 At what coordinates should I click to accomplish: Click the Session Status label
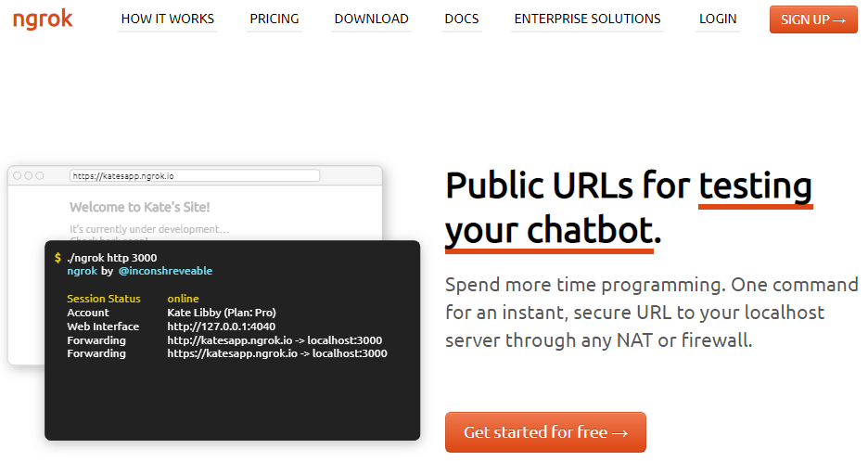pos(104,299)
